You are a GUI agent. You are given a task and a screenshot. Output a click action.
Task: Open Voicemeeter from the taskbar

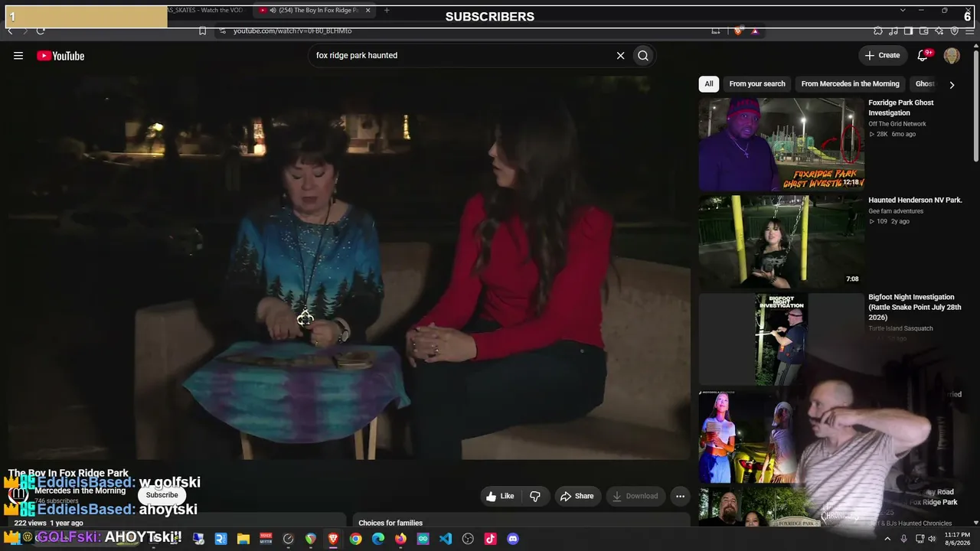pos(266,539)
